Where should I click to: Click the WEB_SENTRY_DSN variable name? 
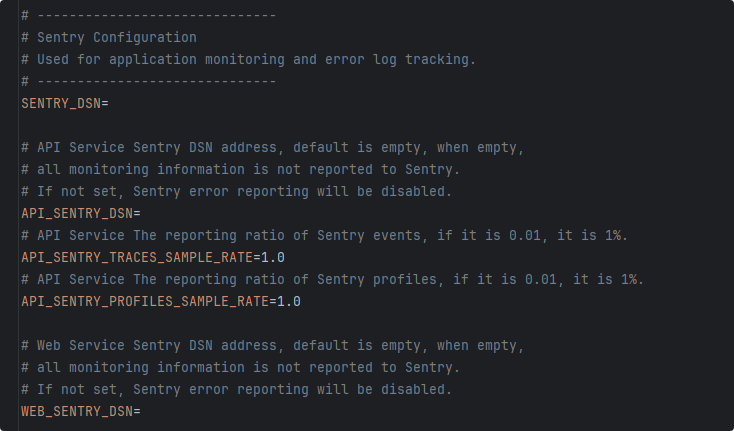tap(76, 411)
